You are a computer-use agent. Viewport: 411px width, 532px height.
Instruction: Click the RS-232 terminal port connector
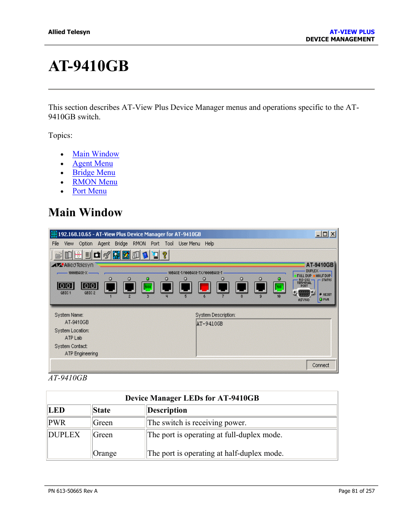point(304,293)
